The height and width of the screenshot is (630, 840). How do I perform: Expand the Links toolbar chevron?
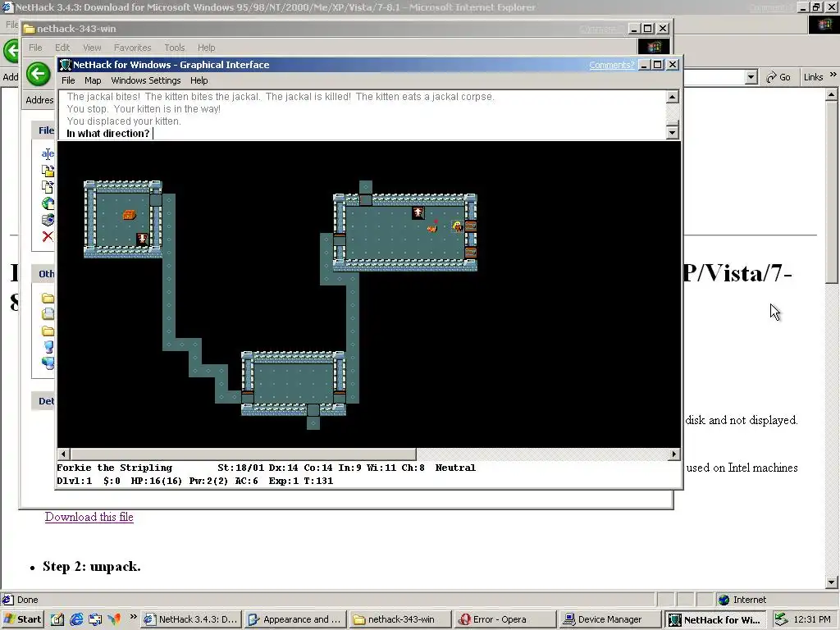pyautogui.click(x=833, y=75)
